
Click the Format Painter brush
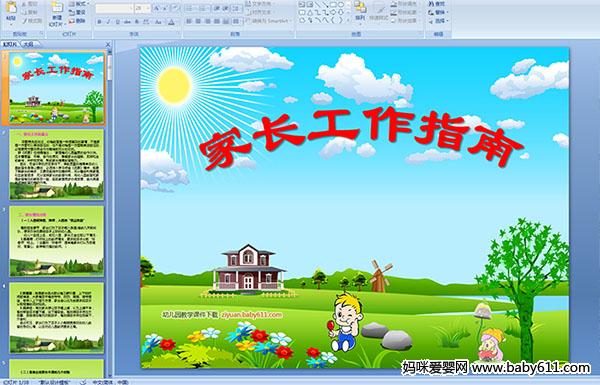[x=31, y=21]
